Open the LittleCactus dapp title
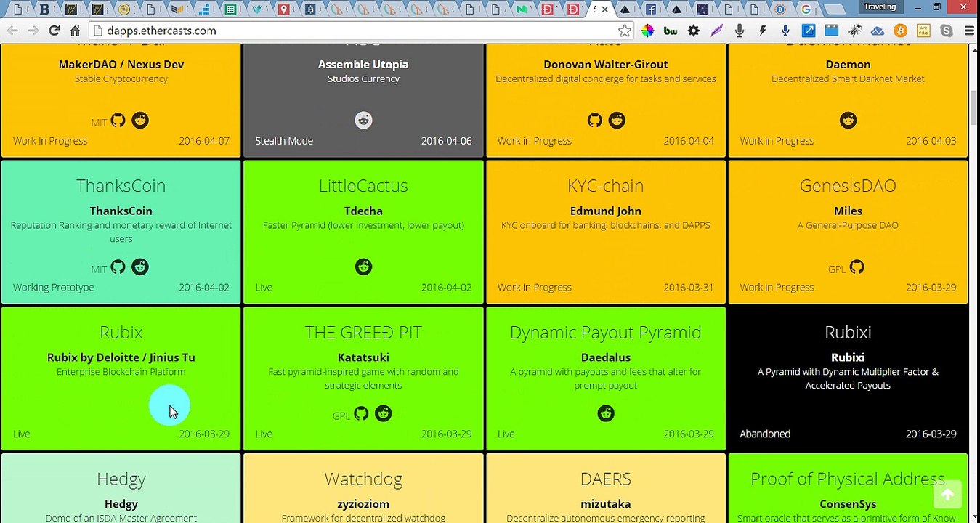 tap(363, 186)
